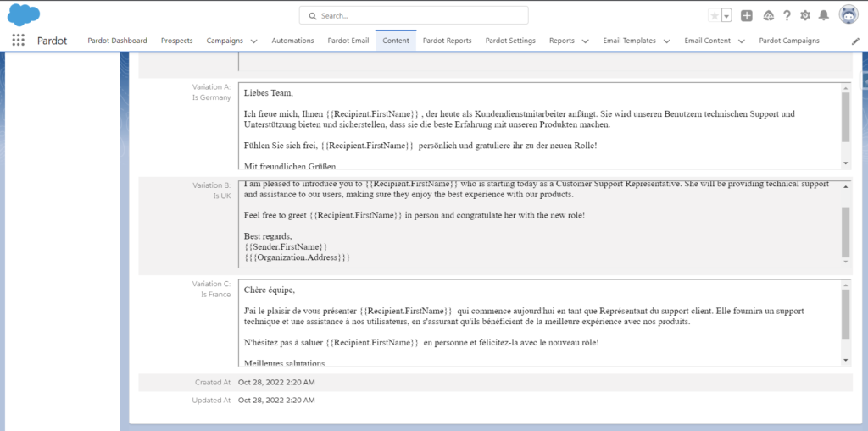Viewport: 868px width, 431px height.
Task: Click scroll down arrow in Variation B box
Action: pyautogui.click(x=845, y=262)
